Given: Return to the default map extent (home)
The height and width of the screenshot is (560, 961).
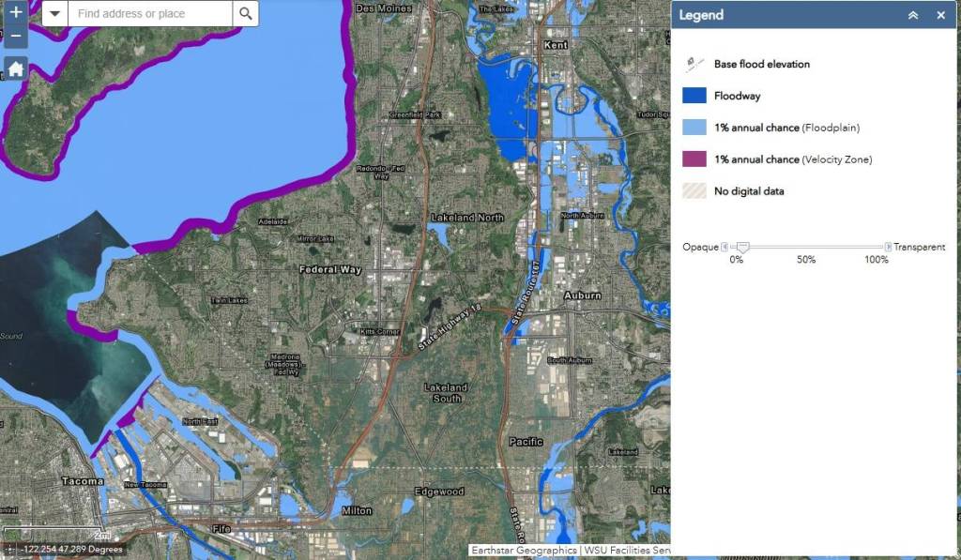Looking at the screenshot, I should (x=16, y=68).
